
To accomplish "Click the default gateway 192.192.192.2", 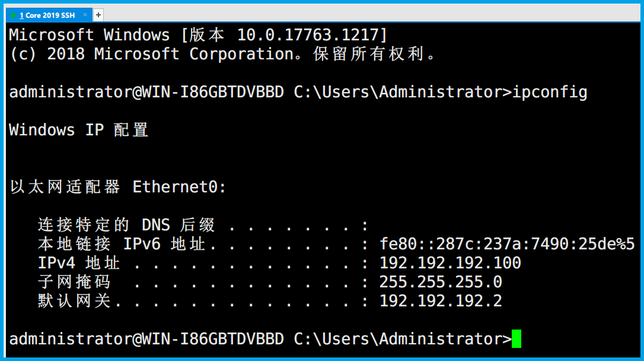I will (x=440, y=300).
